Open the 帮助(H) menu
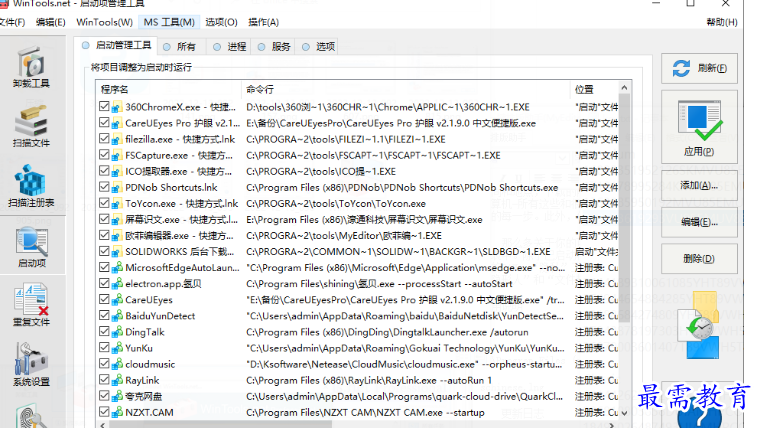This screenshot has width=759, height=428. [x=722, y=22]
